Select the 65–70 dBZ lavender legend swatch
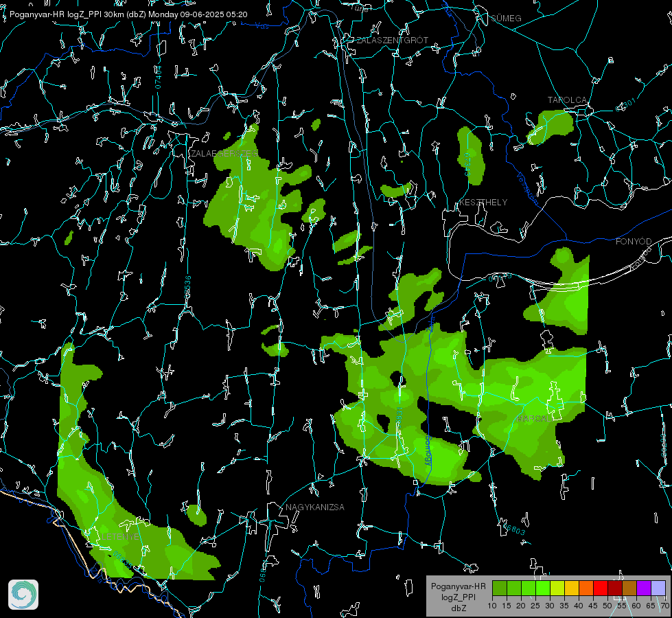Image resolution: width=672 pixels, height=618 pixels. [x=658, y=588]
